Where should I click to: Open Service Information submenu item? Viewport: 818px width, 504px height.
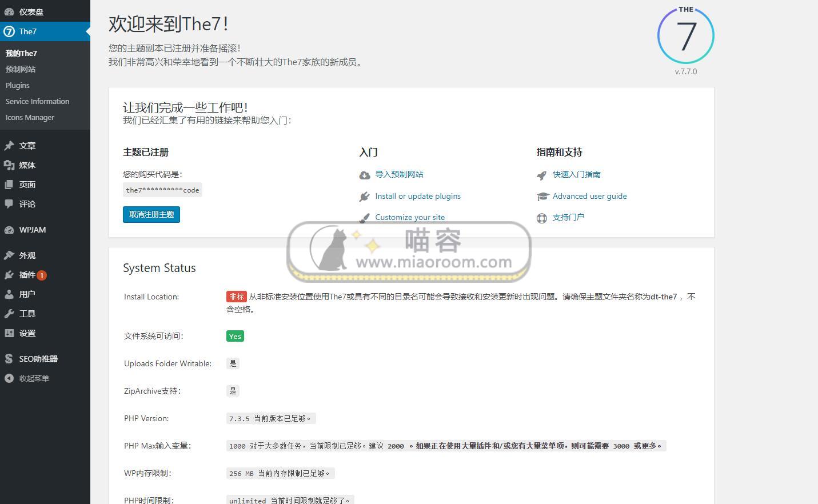coord(38,101)
